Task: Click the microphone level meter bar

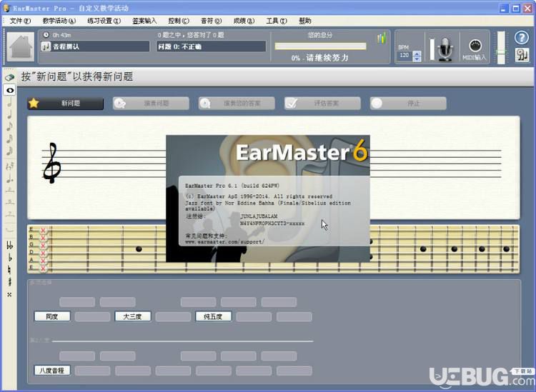Action: point(432,49)
